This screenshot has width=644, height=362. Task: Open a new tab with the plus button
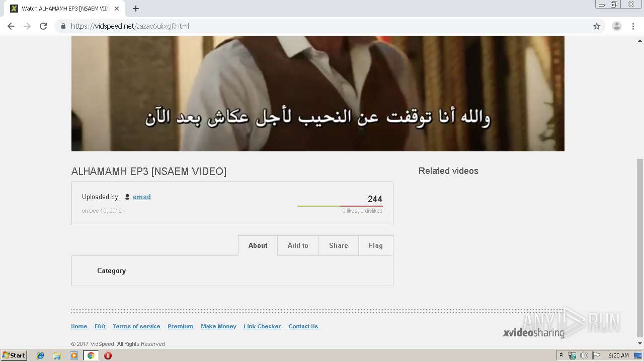coord(136,9)
